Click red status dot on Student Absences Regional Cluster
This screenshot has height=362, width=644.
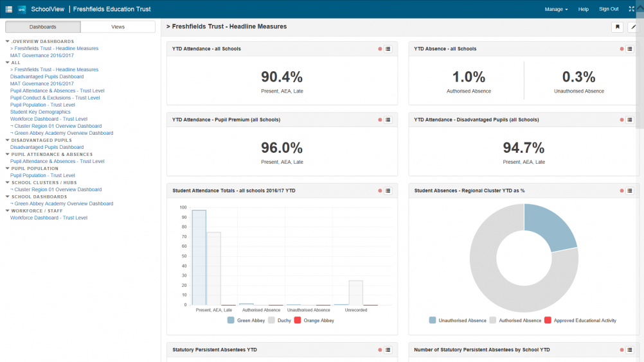[x=622, y=191]
